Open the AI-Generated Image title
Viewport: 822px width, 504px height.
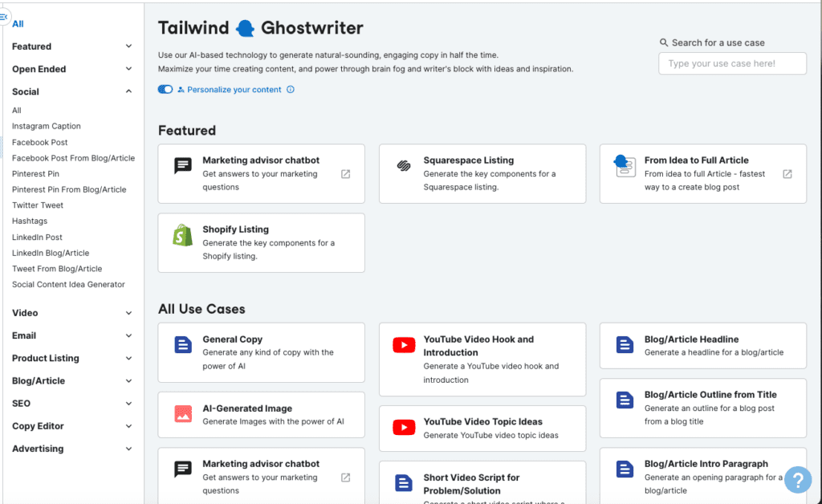(x=247, y=408)
